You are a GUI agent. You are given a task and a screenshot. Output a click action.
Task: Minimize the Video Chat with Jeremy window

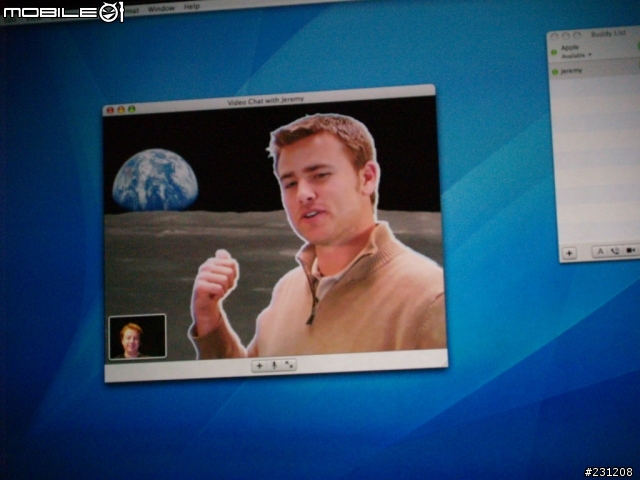121,110
